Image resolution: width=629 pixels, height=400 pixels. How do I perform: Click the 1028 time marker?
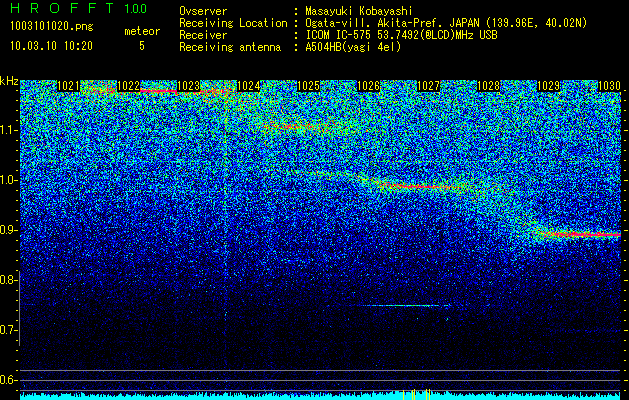(x=488, y=86)
